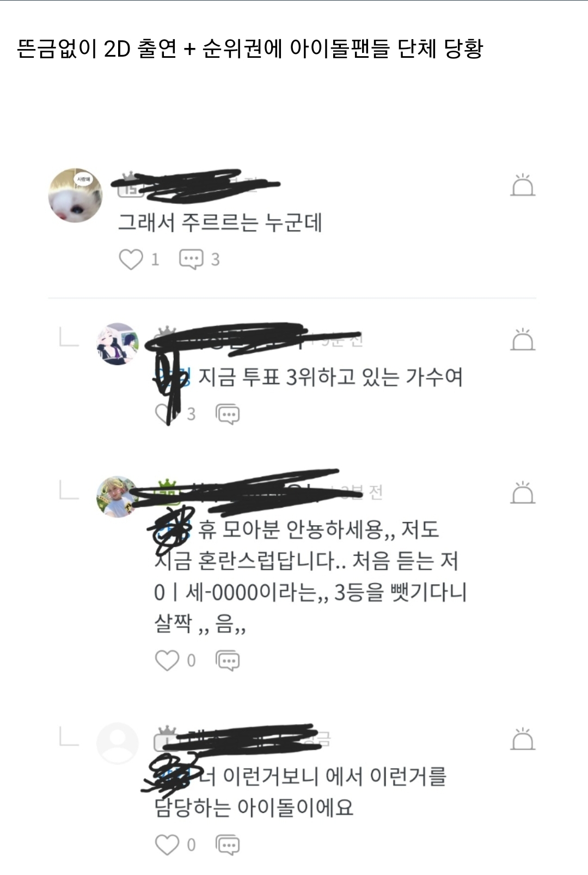Tap the reply bubble under '지금 투표 3위하고 있는 가수여'
The height and width of the screenshot is (875, 588).
point(228,414)
